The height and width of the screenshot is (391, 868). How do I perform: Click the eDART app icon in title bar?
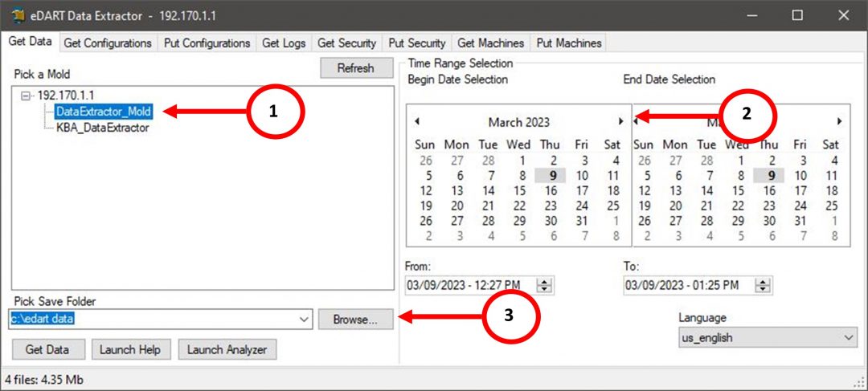pos(18,15)
